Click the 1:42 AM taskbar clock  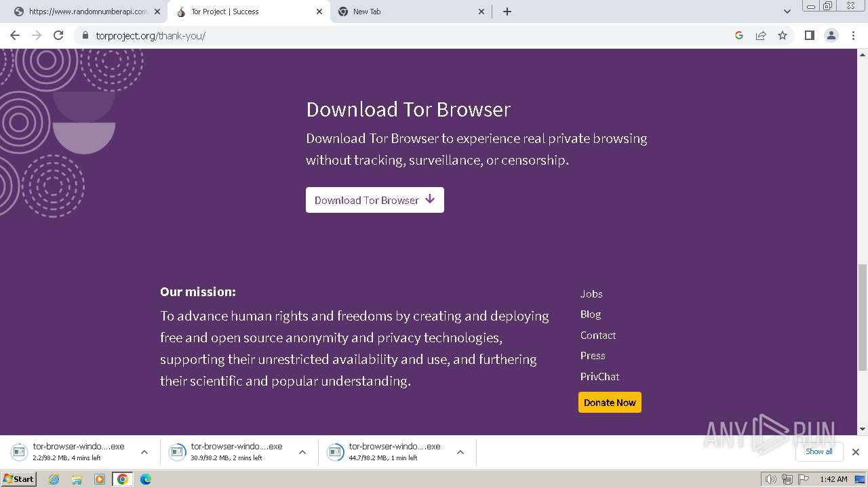coord(833,479)
